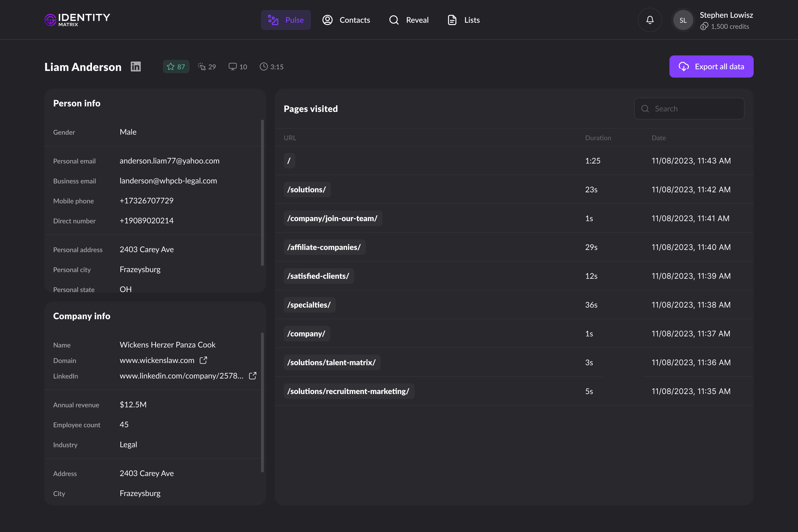Click the Person info panel scrollbar

[x=262, y=193]
